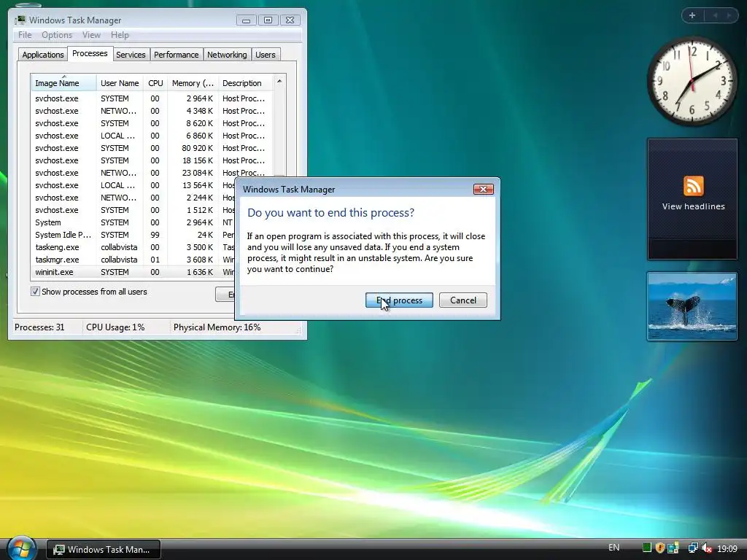Image resolution: width=747 pixels, height=560 pixels.
Task: Add a gadget with the sidebar plus button
Action: (x=692, y=16)
